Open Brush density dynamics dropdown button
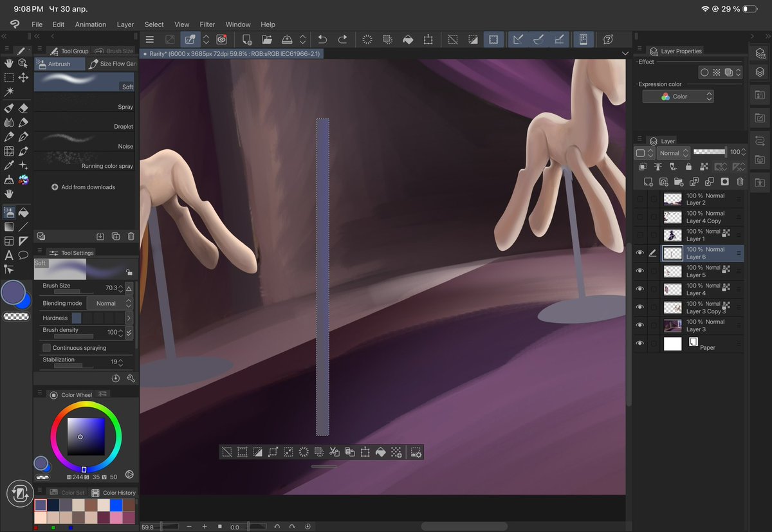772x532 pixels. [x=129, y=333]
